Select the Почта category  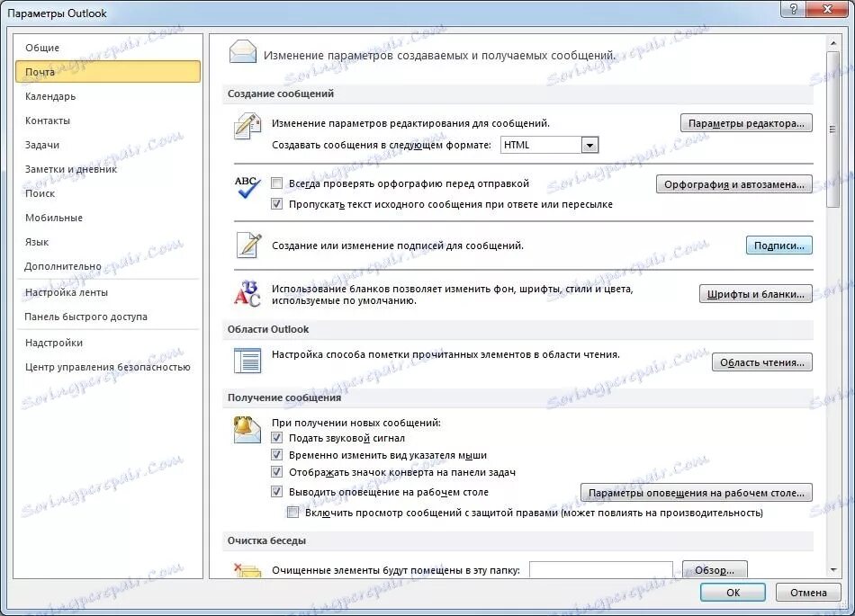pos(108,72)
